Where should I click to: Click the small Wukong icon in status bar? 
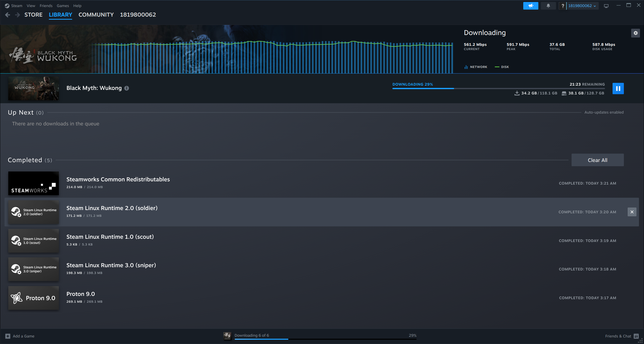(227, 336)
